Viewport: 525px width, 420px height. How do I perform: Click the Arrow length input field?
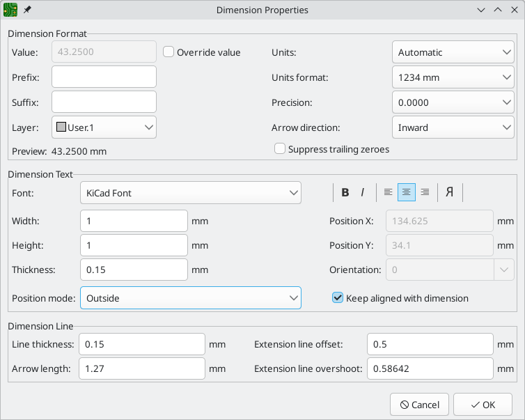(142, 368)
